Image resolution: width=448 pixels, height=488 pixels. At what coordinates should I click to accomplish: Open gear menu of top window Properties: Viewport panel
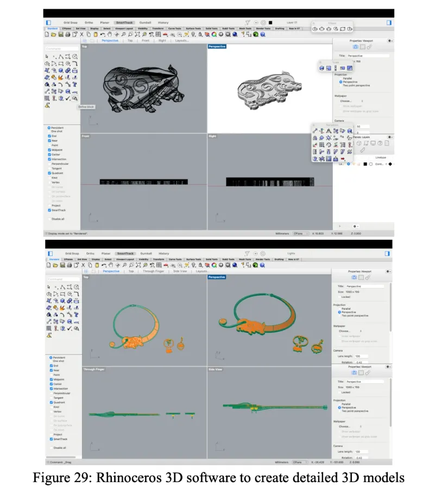pyautogui.click(x=390, y=41)
